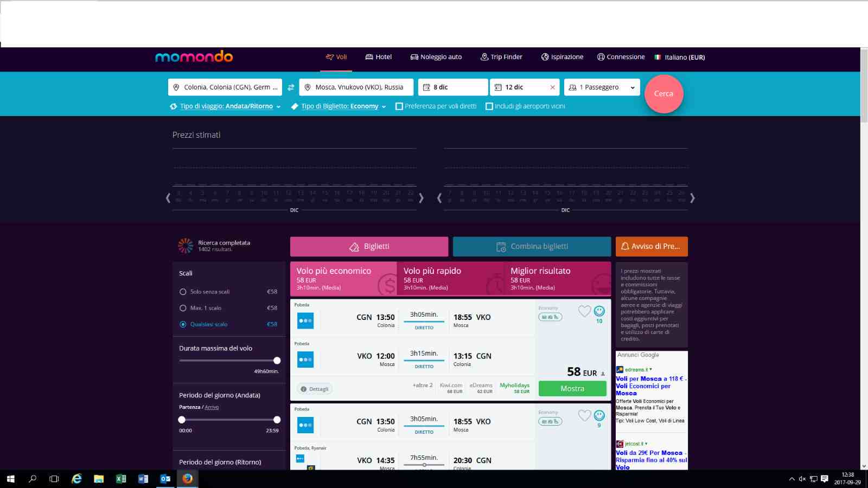Click the Cerca search button

[663, 94]
